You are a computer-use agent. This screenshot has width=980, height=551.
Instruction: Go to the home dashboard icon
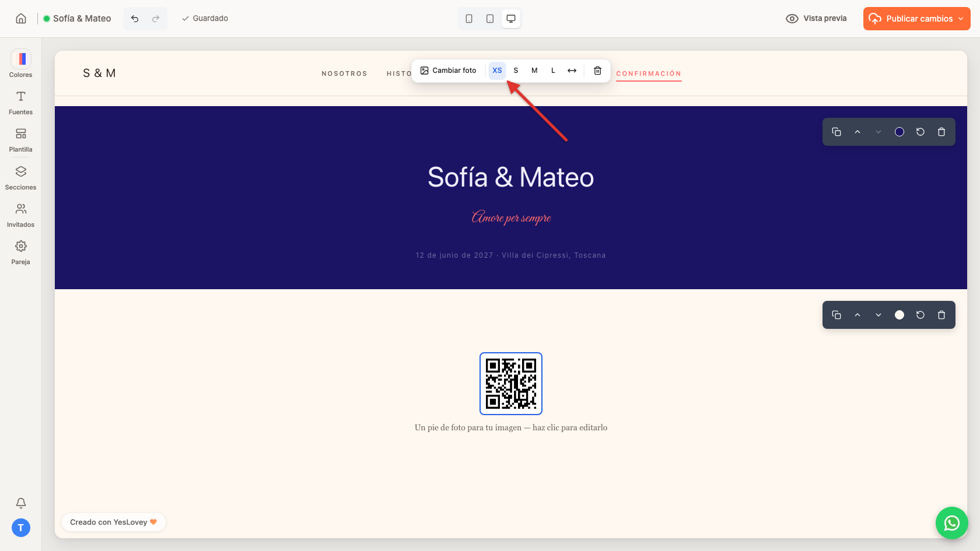pos(21,19)
